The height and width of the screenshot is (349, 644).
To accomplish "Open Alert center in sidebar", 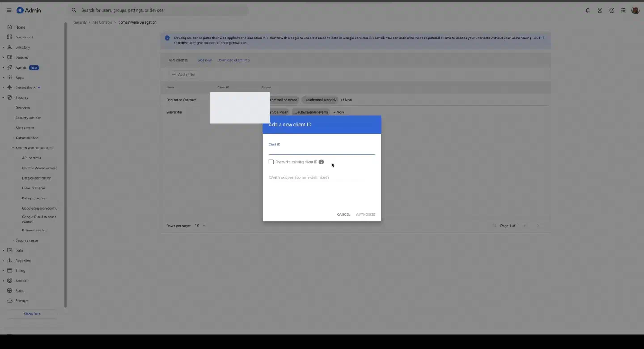I will click(x=25, y=128).
